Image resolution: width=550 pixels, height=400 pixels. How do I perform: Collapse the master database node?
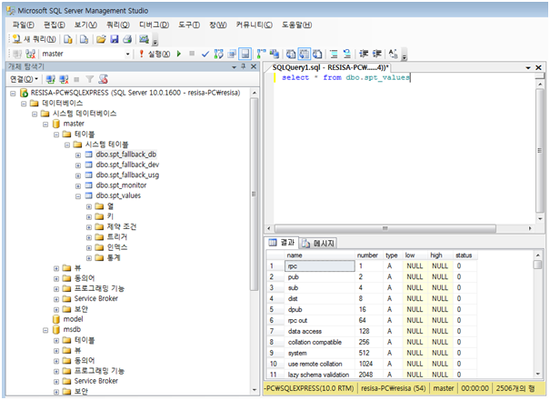click(46, 124)
